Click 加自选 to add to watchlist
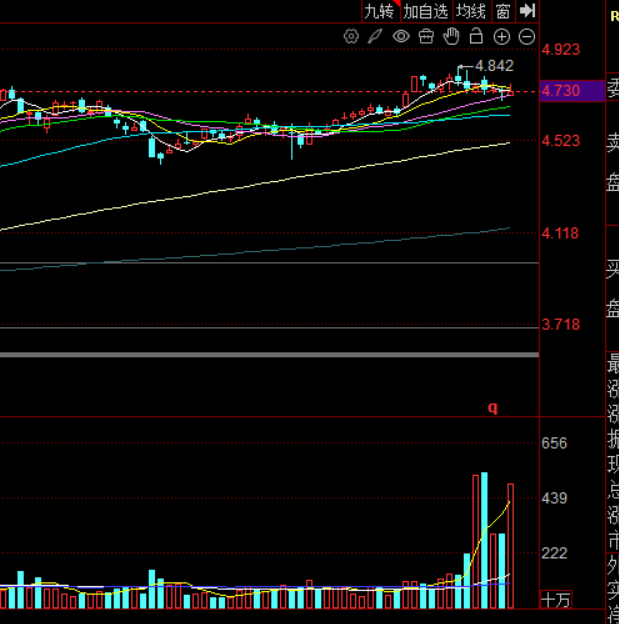Viewport: 619px width, 624px height. click(x=426, y=11)
